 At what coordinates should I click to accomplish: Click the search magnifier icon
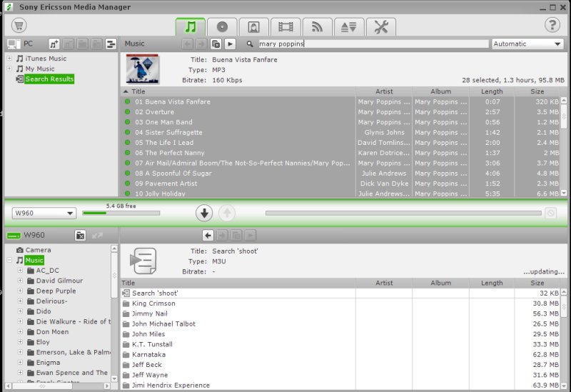(249, 44)
